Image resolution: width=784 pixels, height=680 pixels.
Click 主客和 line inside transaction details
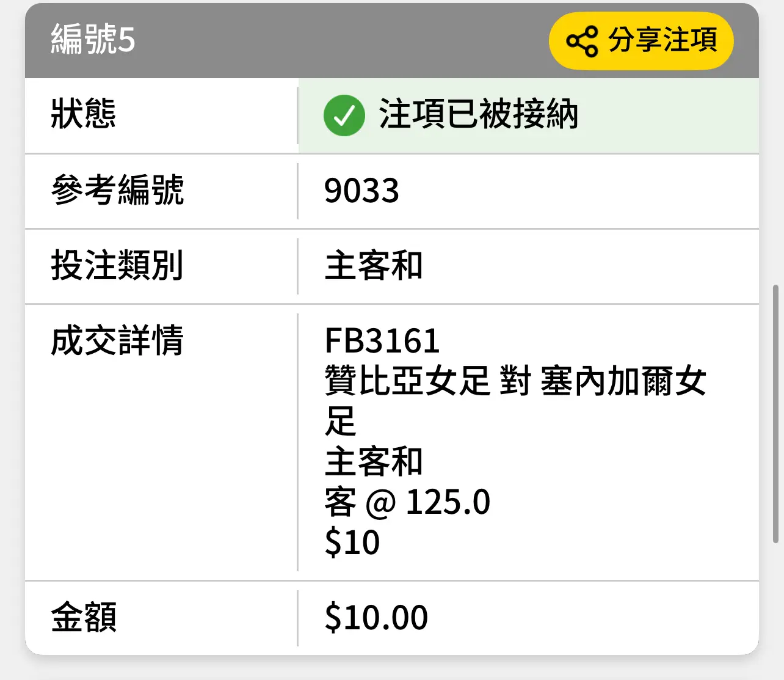click(374, 462)
